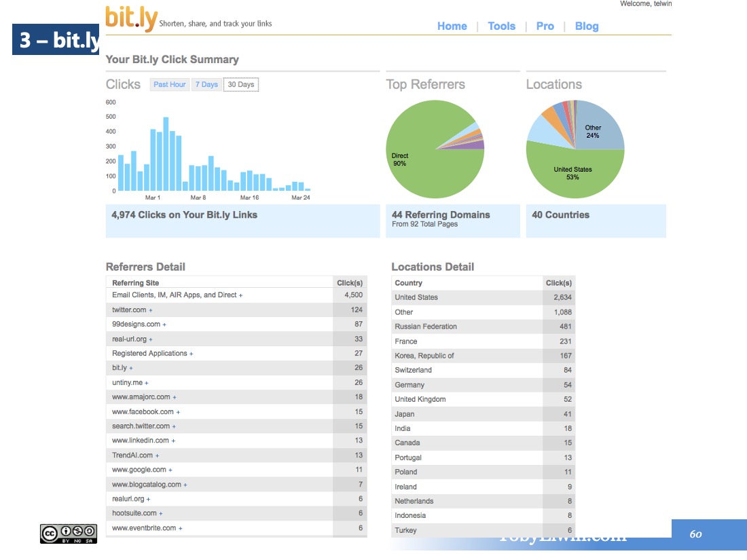This screenshot has height=560, width=747.
Task: Click the Referring Site column header
Action: pos(135,283)
